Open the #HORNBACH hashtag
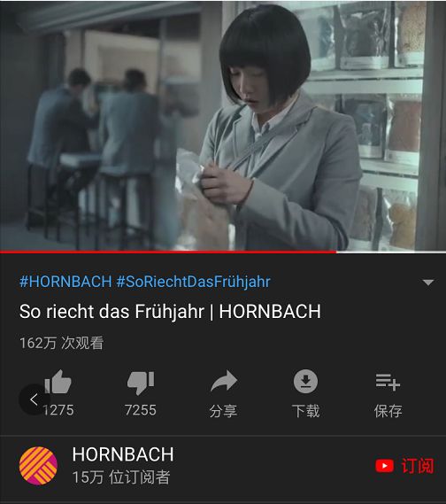Viewport: 446px width, 504px height. tap(65, 282)
